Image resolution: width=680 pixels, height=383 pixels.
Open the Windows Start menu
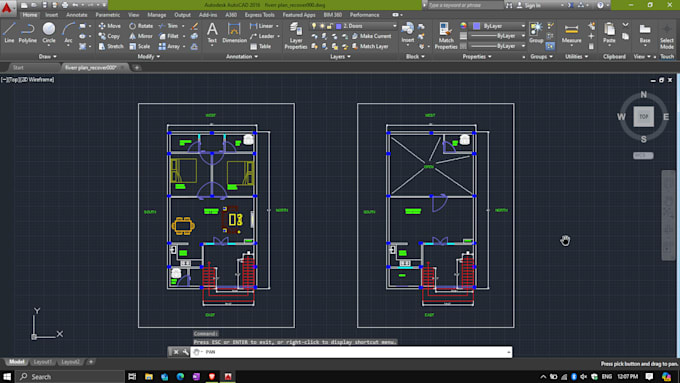(7, 376)
